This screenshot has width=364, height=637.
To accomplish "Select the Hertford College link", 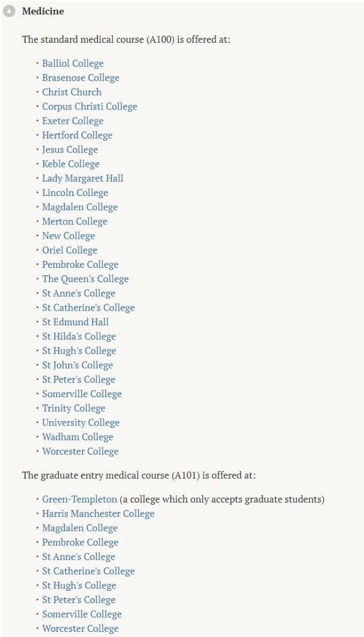I will 77,135.
